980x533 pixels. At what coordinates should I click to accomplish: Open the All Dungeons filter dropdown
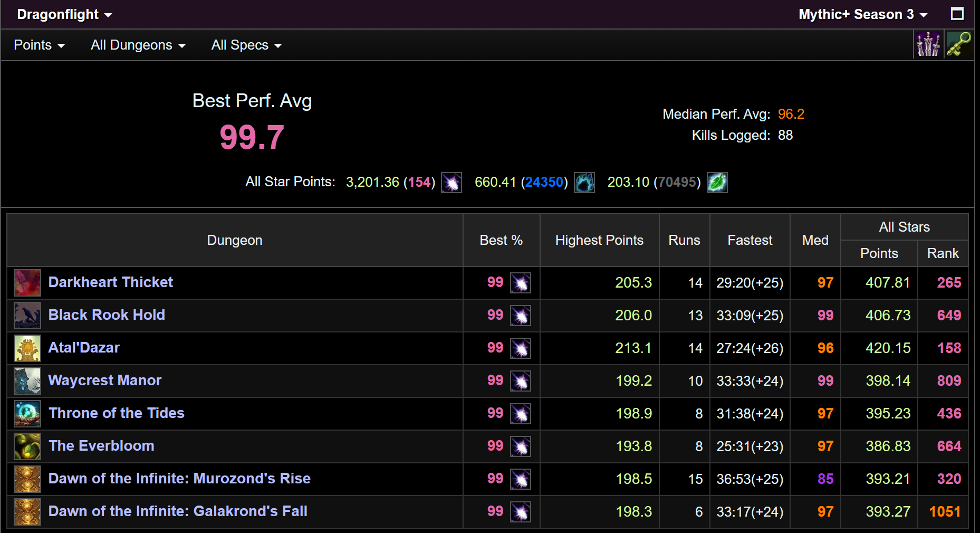(138, 45)
